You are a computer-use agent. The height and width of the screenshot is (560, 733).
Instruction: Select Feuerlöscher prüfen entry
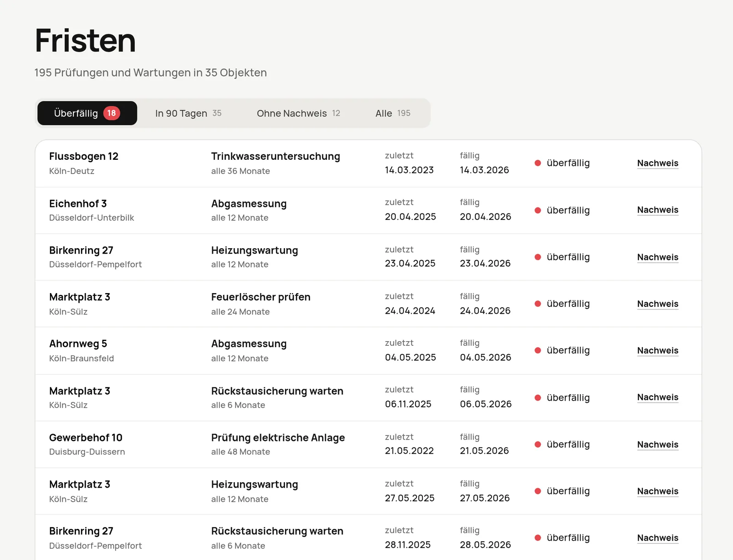tap(261, 297)
